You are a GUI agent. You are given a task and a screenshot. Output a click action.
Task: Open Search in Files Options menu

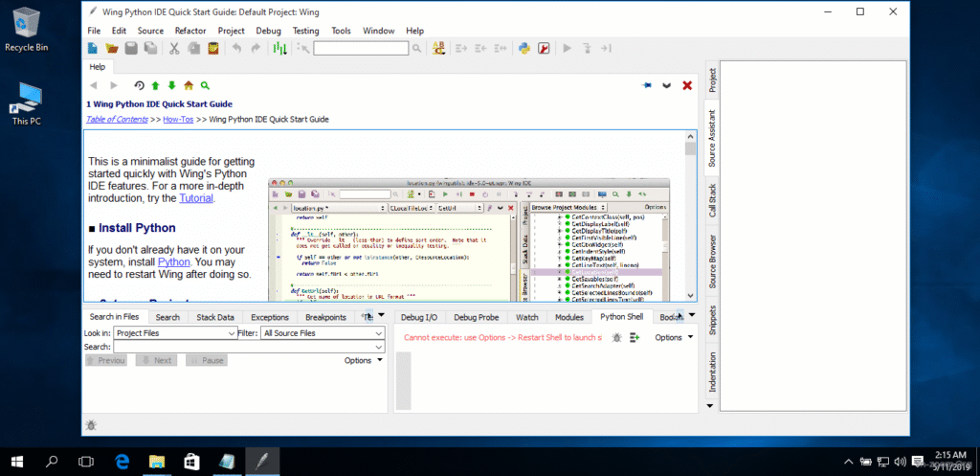(x=363, y=360)
